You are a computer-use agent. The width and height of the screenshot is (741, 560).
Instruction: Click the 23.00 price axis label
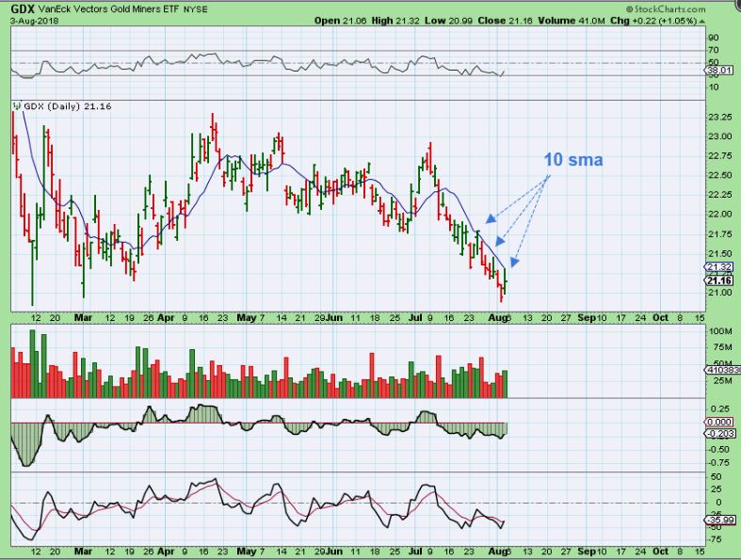pos(720,136)
